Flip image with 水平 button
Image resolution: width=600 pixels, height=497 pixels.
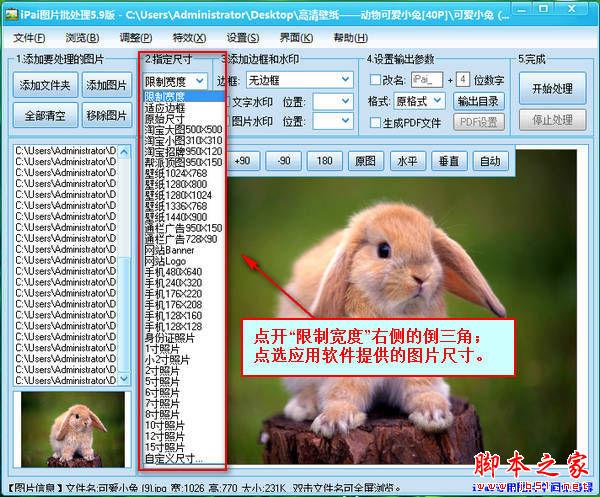pyautogui.click(x=407, y=161)
